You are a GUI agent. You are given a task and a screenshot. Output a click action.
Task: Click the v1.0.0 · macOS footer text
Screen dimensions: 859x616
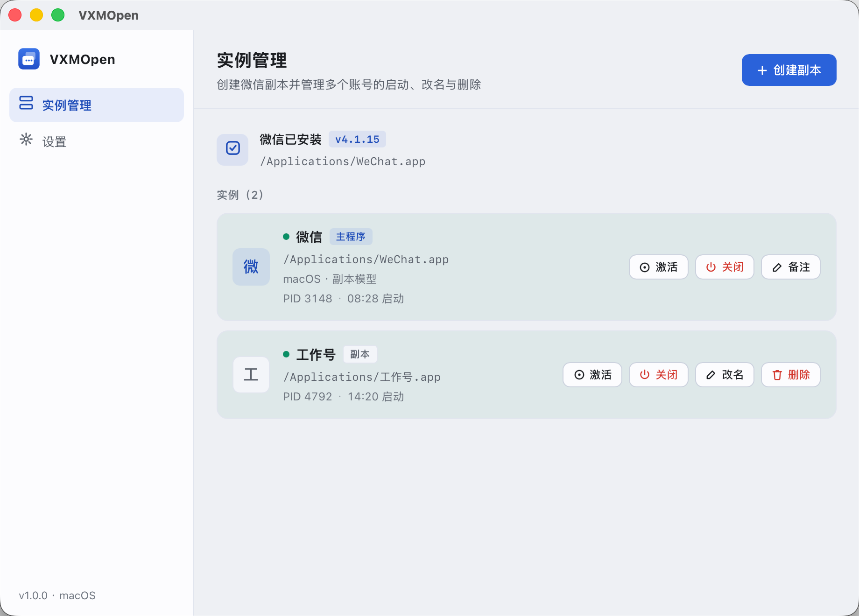pos(57,595)
